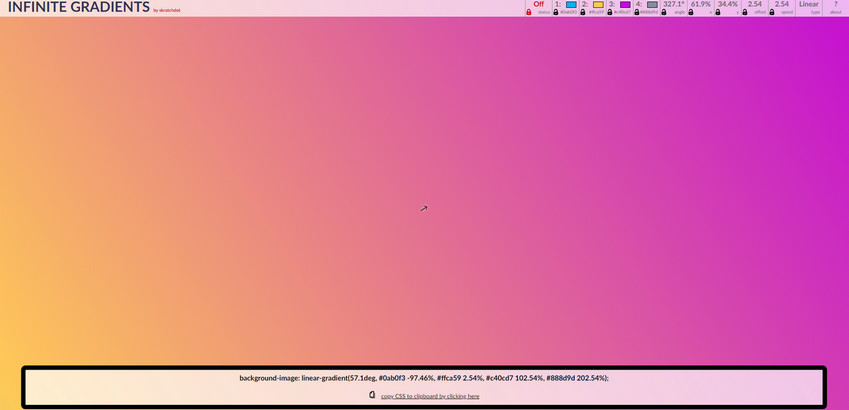Change the Linear gradient type
849x410 pixels.
tap(809, 4)
